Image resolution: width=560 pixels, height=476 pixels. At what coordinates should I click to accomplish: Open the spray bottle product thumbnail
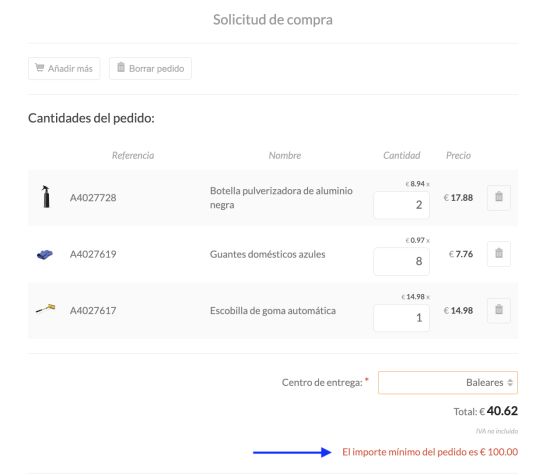click(x=46, y=196)
